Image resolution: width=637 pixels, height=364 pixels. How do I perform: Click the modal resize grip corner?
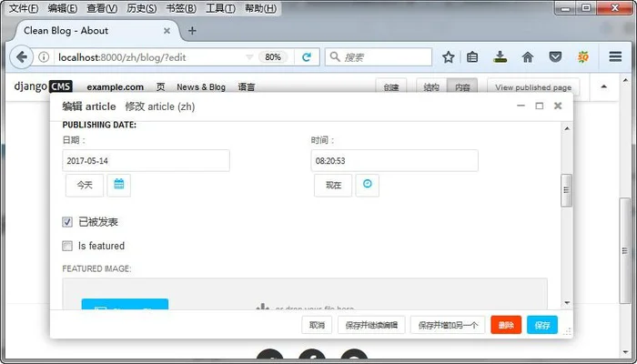coord(567,331)
